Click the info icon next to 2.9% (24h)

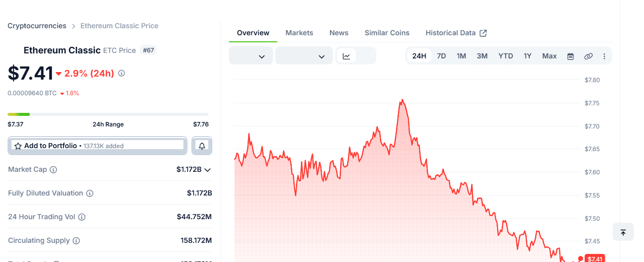pyautogui.click(x=121, y=73)
